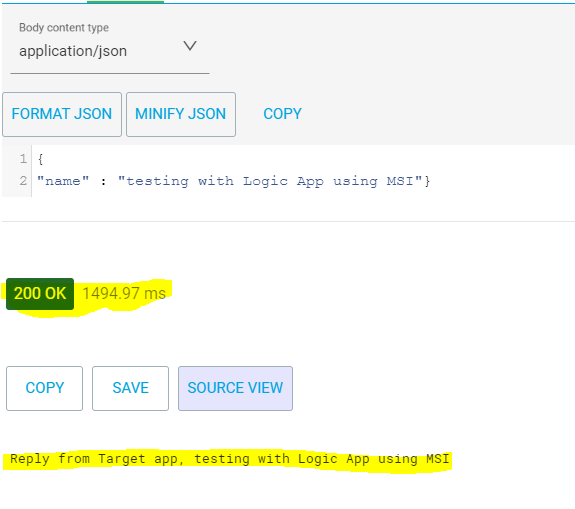
Task: Click line number 2 in the editor gutter
Action: click(23, 181)
